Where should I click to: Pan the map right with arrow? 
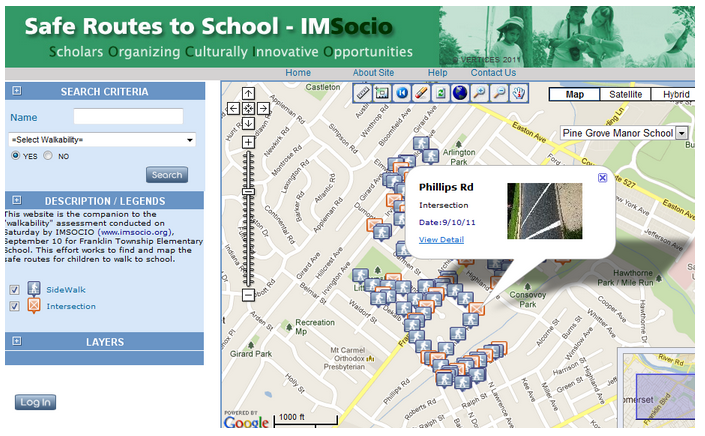coord(263,108)
